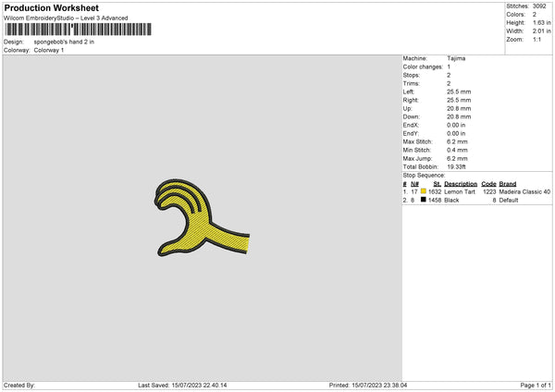Click the Left value 25.5 mm
Viewport: 555px width, 392px height.
click(459, 92)
